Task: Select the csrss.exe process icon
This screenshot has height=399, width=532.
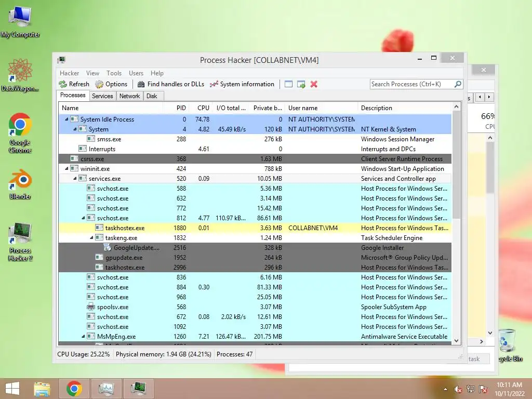Action: [74, 158]
